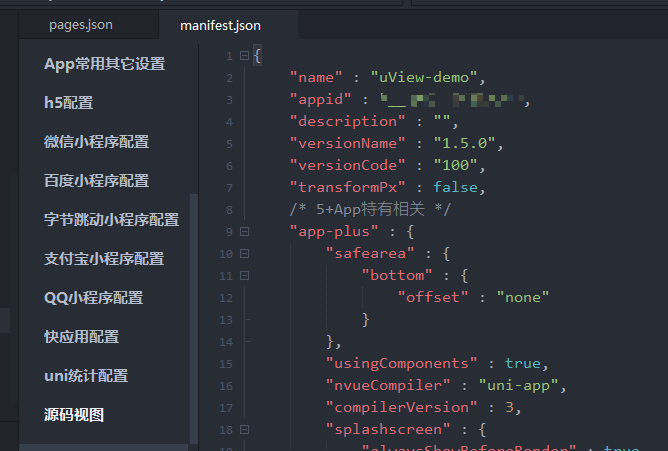Viewport: 668px width, 451px height.
Task: Click the "transformPx" key
Action: [x=347, y=187]
